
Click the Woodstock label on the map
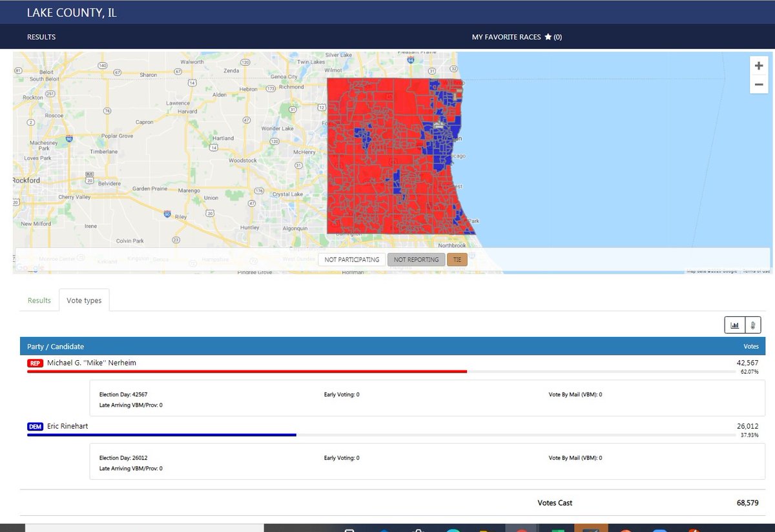243,160
